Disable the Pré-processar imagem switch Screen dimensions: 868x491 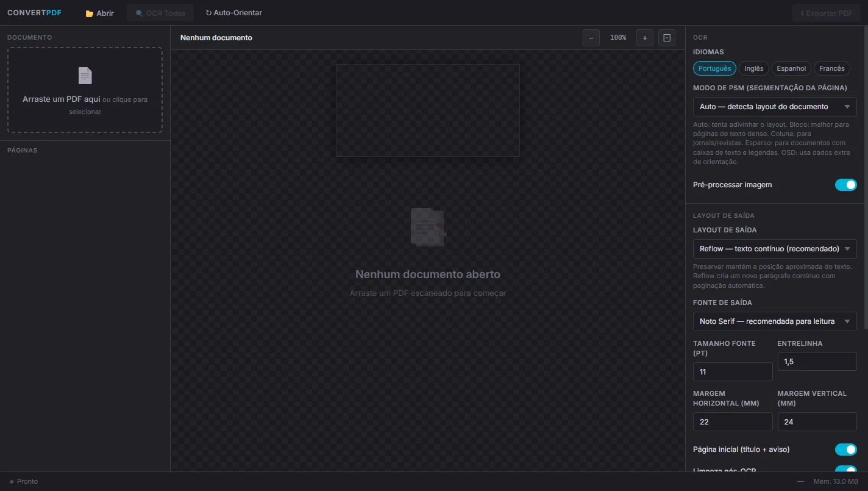[846, 185]
